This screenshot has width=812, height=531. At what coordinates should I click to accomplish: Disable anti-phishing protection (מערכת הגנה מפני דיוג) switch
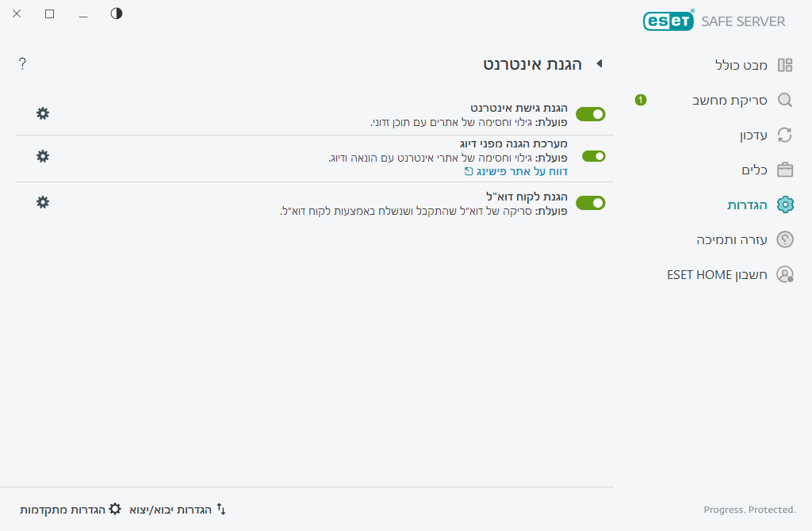point(593,156)
